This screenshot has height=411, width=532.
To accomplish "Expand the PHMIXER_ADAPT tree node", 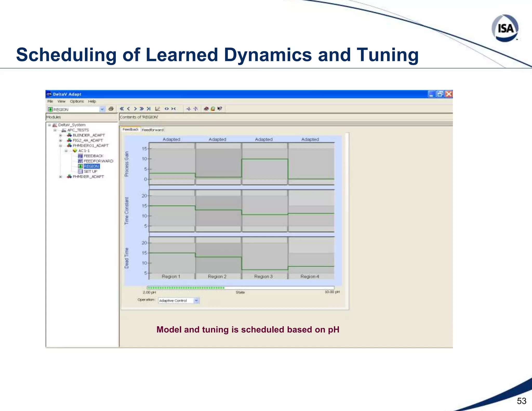I will point(61,177).
